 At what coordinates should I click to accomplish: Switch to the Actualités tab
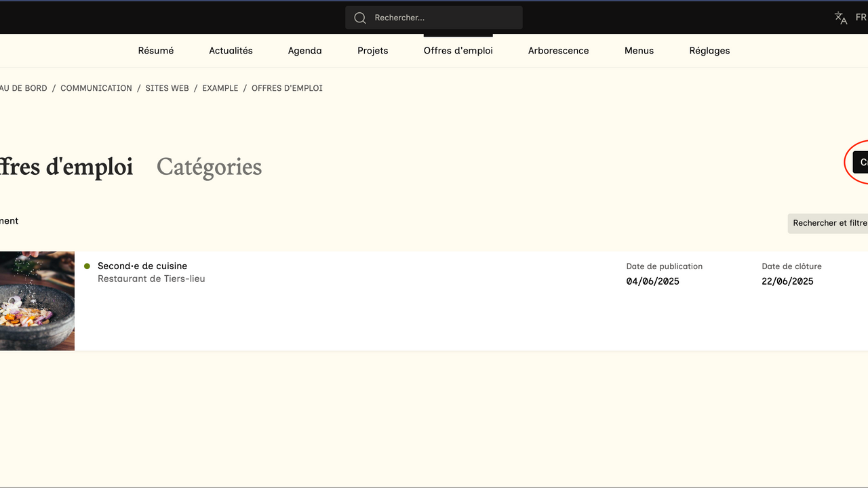[x=231, y=51]
